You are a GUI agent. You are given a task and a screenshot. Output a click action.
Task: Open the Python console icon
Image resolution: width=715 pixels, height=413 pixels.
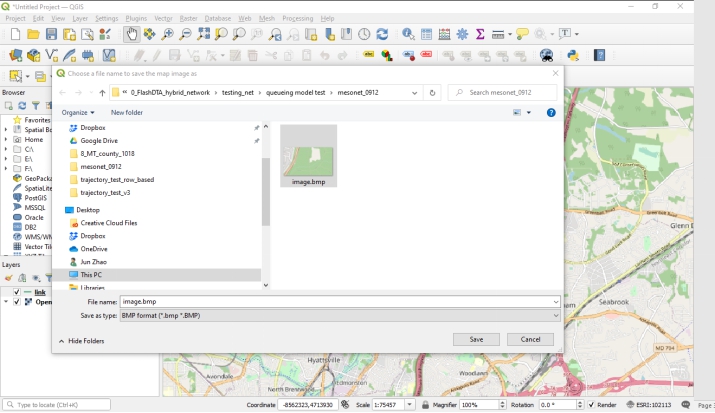point(574,56)
